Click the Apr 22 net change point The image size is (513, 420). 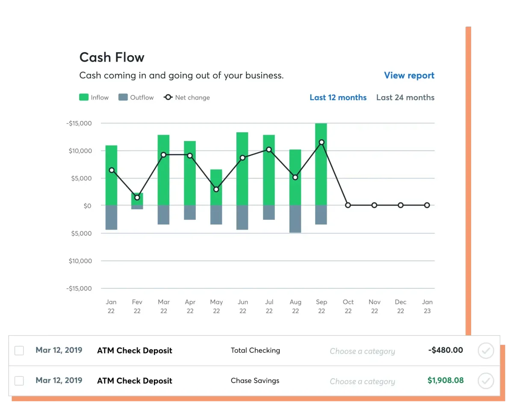pos(190,156)
